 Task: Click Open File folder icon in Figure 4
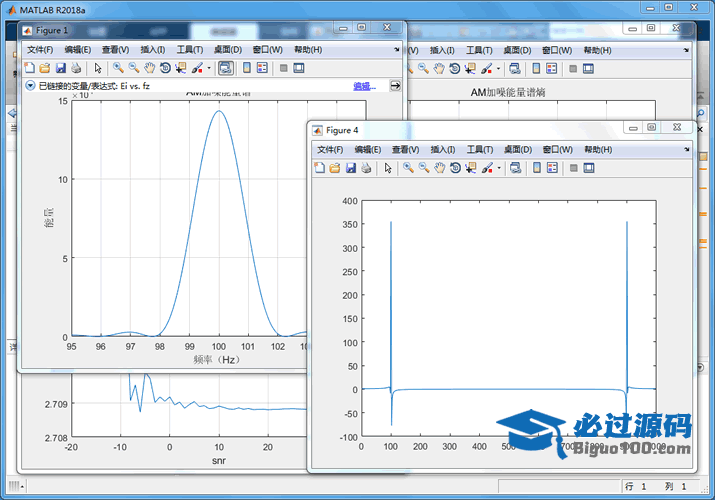click(335, 167)
